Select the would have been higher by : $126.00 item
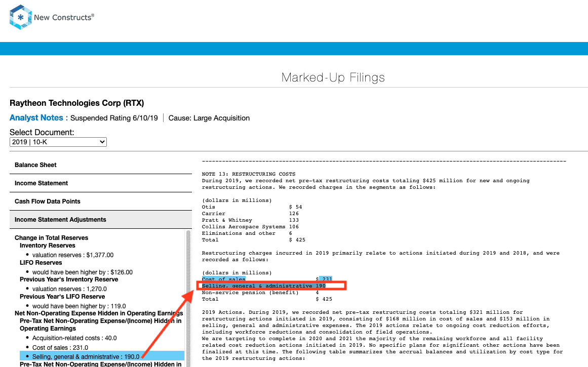This screenshot has width=588, height=367. pyautogui.click(x=83, y=272)
